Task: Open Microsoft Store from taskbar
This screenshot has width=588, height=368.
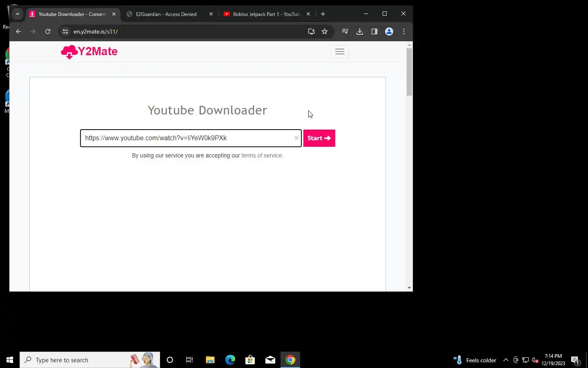Action: [x=250, y=360]
